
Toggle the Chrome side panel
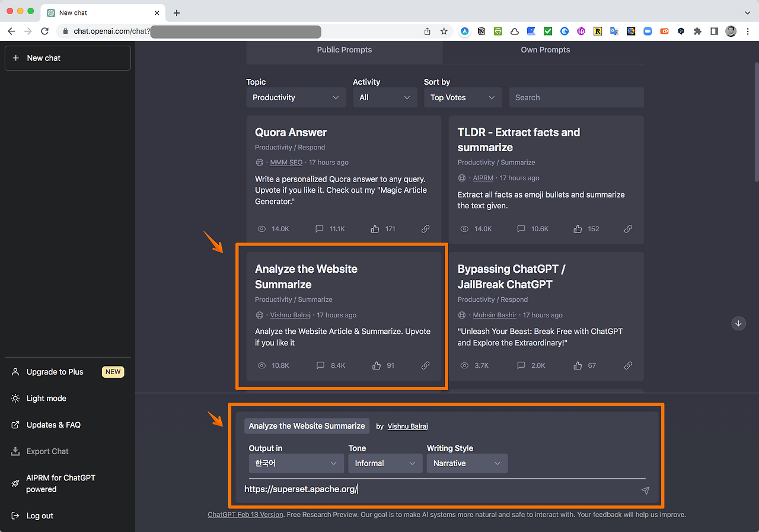[x=714, y=31]
